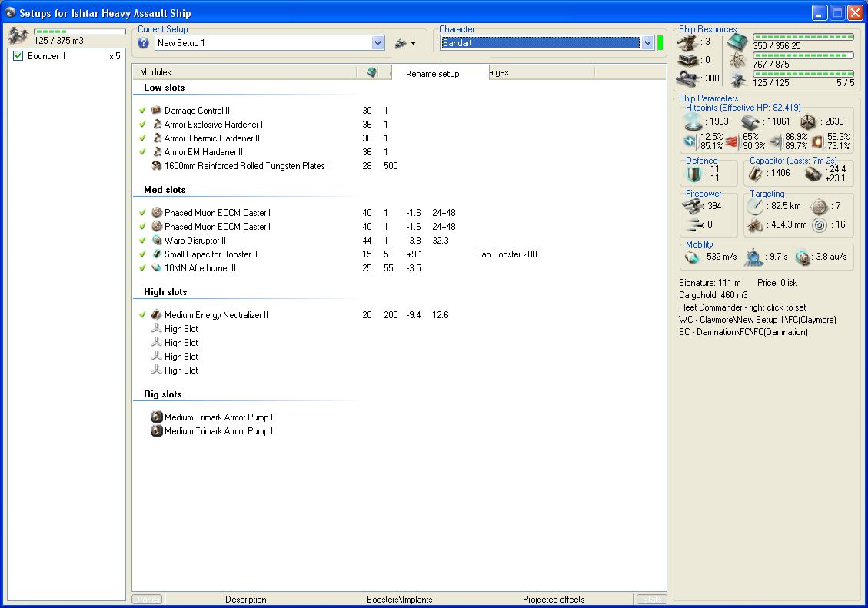Image resolution: width=868 pixels, height=608 pixels.
Task: Click the powergrid usage bar 767 / 875
Action: [x=803, y=55]
